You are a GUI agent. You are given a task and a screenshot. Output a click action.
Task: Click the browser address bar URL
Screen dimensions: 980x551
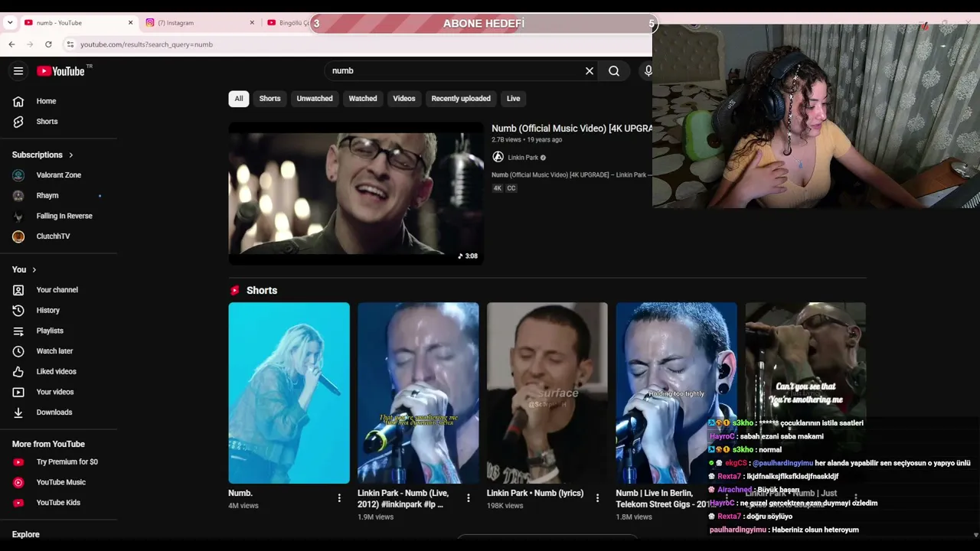146,44
